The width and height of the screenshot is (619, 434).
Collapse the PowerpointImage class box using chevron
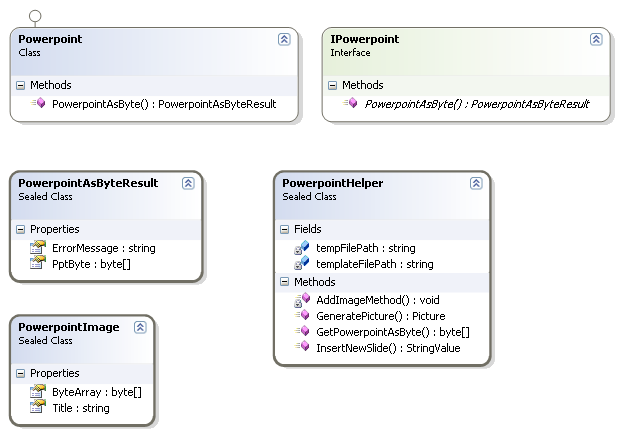click(140, 327)
